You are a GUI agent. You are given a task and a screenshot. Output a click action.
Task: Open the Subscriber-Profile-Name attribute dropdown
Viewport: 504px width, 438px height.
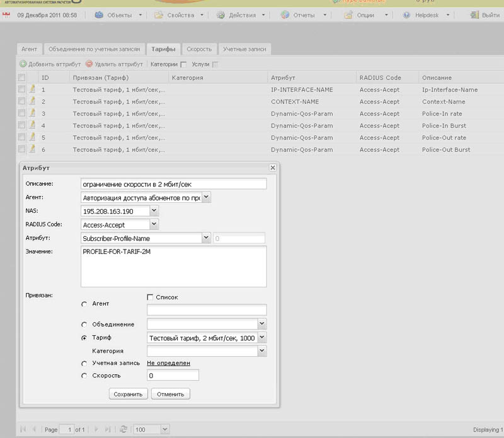pos(206,238)
